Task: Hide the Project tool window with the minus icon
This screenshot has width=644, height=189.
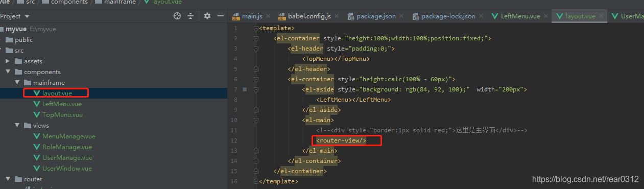Action: 221,16
